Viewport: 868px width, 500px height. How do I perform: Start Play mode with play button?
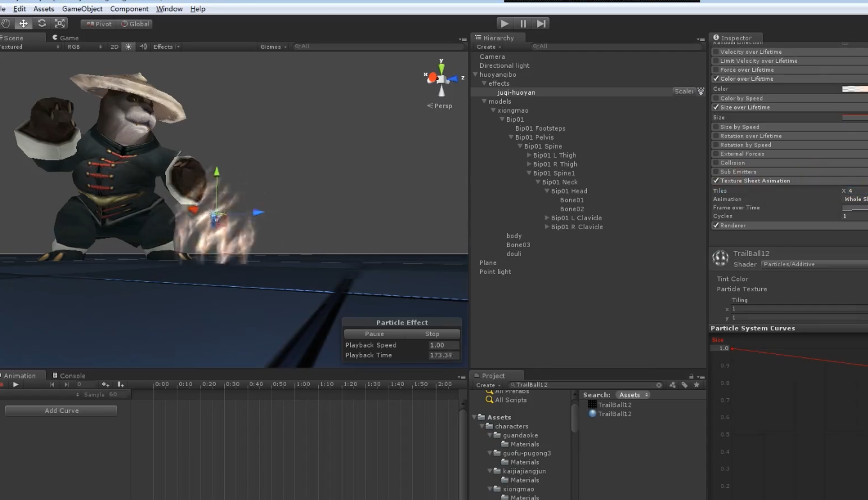coord(505,24)
